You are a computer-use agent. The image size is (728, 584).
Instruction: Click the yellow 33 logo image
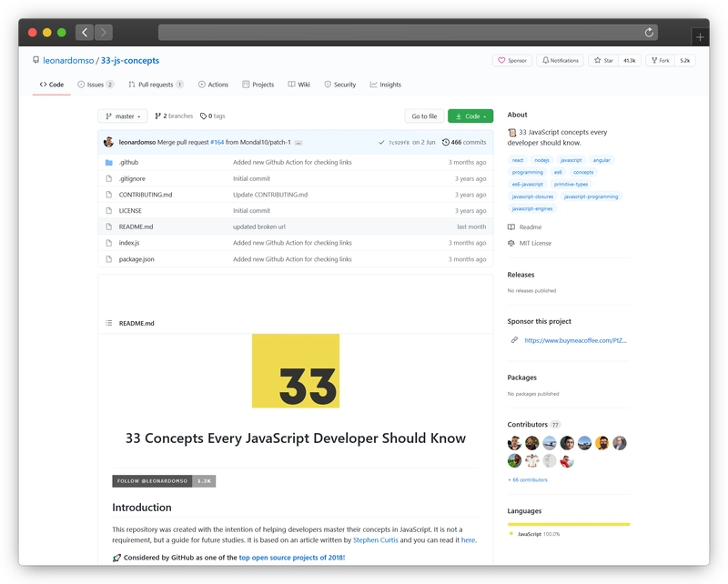coord(296,371)
